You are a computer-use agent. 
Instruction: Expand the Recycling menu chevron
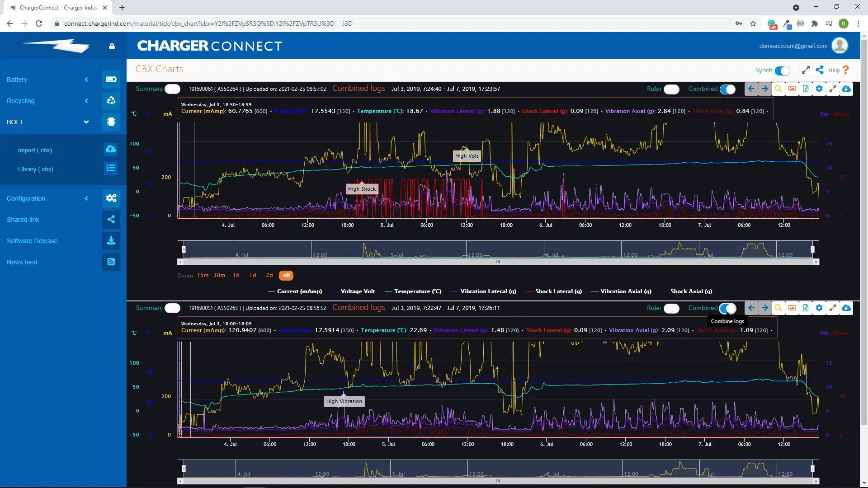pos(86,101)
